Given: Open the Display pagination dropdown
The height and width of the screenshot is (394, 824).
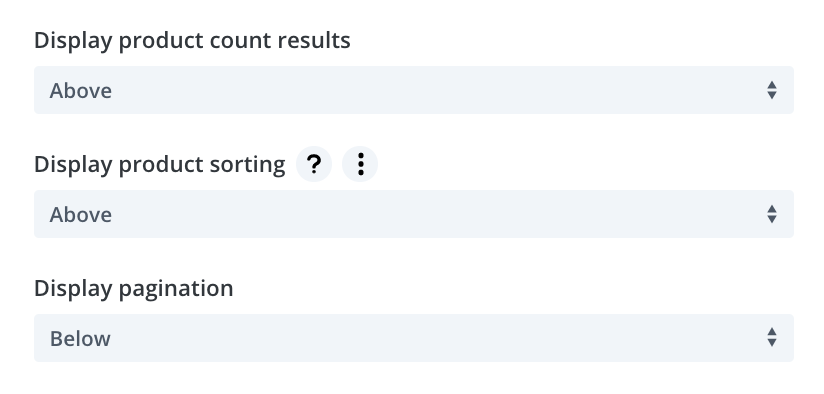Looking at the screenshot, I should coord(414,338).
